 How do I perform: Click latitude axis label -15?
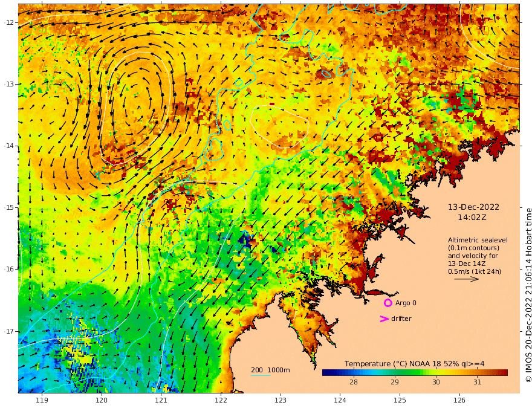9,207
